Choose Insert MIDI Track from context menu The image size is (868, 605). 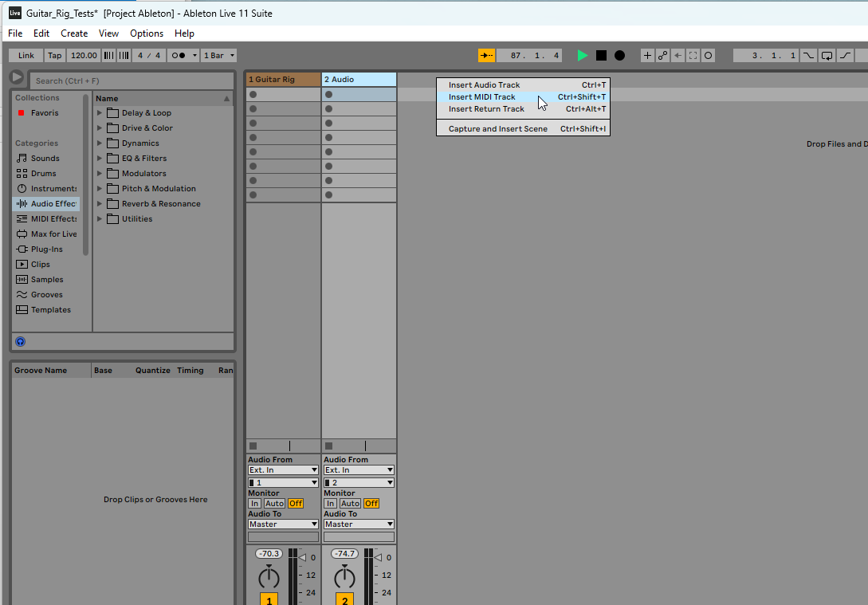click(523, 97)
